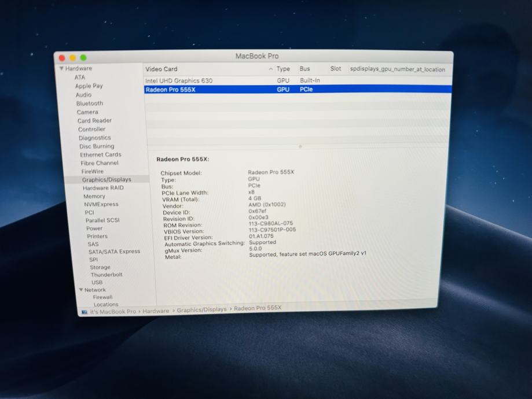Screen dimensions: 532x399
Task: Select Graphics/Displays in sidebar
Action: [107, 179]
